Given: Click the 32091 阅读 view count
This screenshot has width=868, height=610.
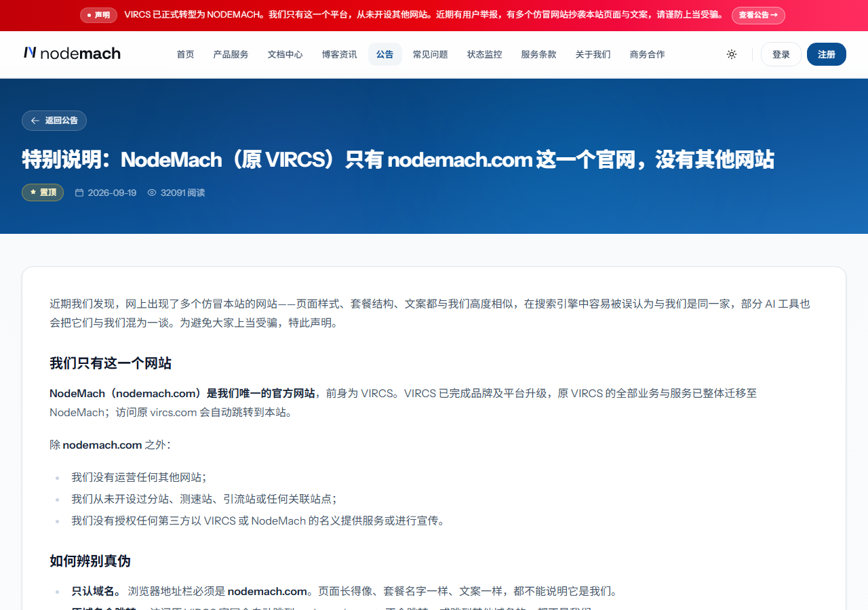Looking at the screenshot, I should 182,192.
